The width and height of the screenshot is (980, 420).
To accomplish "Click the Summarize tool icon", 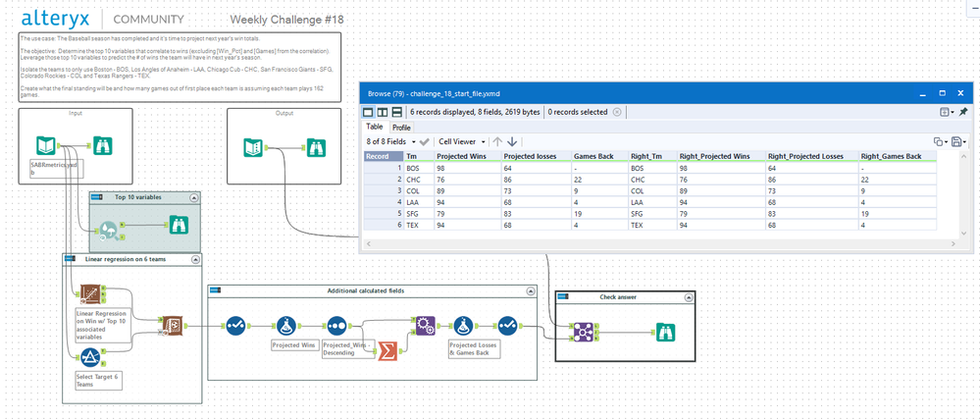I will coord(387,352).
